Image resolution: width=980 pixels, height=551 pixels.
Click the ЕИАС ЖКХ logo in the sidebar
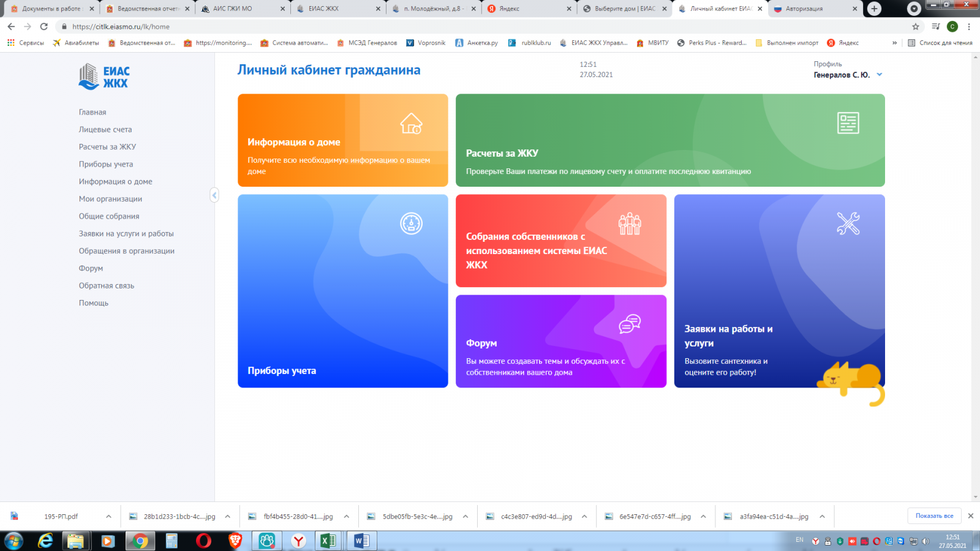pyautogui.click(x=104, y=77)
